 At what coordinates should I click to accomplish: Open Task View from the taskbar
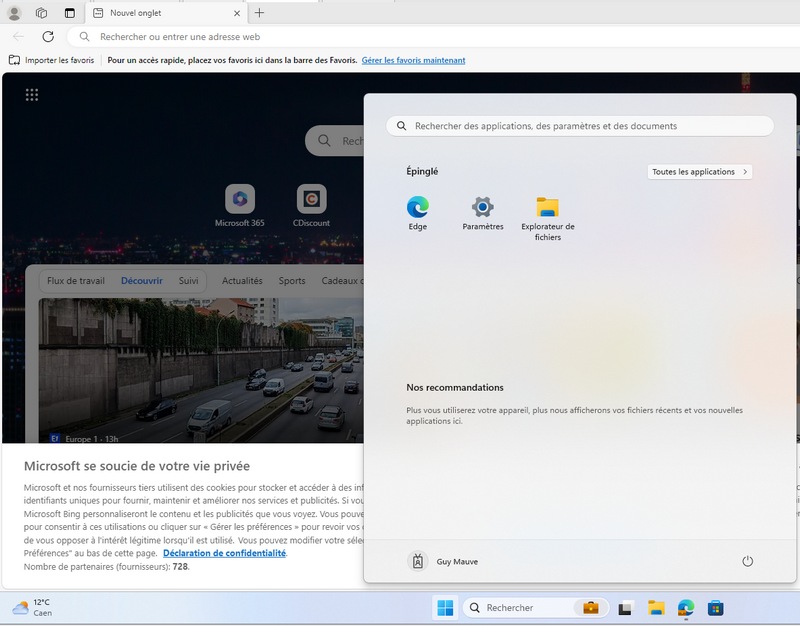(626, 608)
